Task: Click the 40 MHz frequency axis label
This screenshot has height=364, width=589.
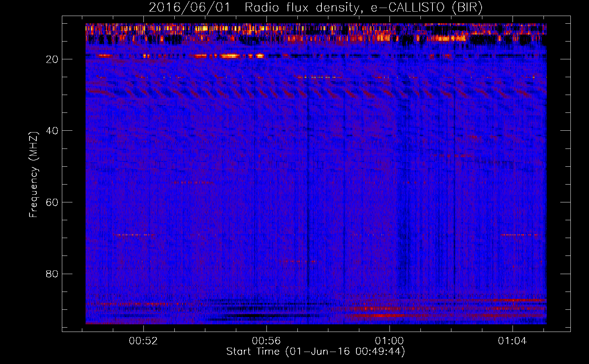Action: 52,131
